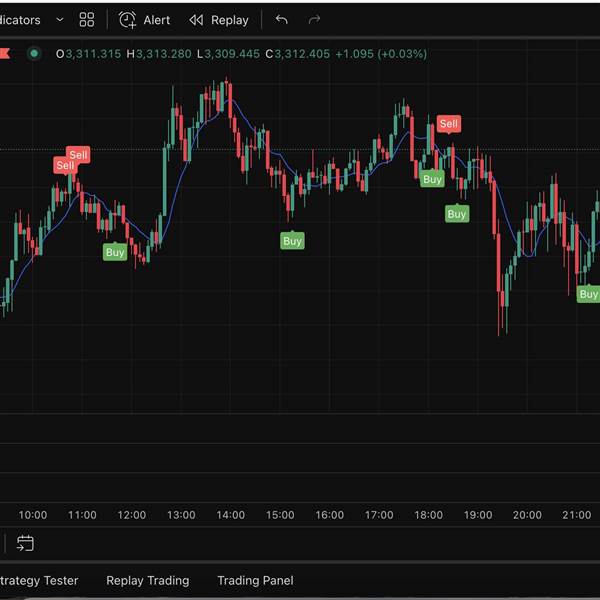The height and width of the screenshot is (600, 600).
Task: Click the 21:00 time axis label
Action: 577,515
